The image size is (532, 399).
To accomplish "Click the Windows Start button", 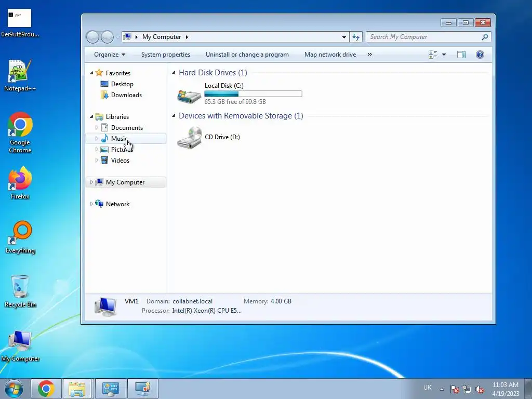I will (14, 389).
